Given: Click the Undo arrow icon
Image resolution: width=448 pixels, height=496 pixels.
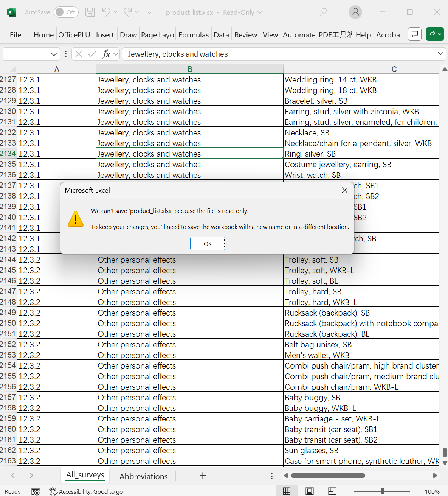Looking at the screenshot, I should tap(106, 12).
